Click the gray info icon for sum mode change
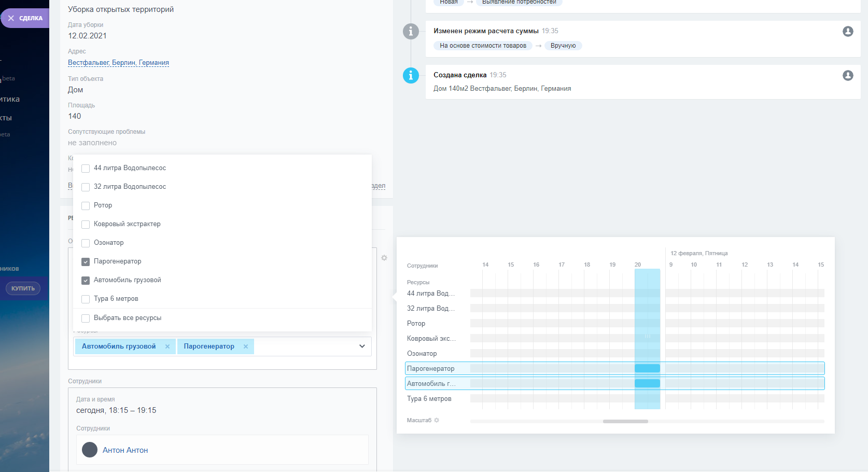868x472 pixels. 411,32
